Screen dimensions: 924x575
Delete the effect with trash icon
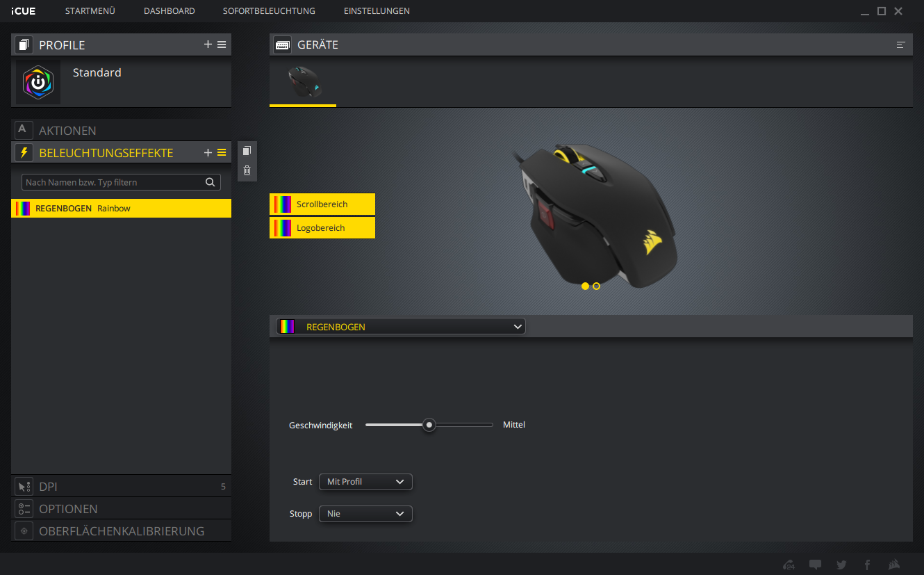[247, 170]
